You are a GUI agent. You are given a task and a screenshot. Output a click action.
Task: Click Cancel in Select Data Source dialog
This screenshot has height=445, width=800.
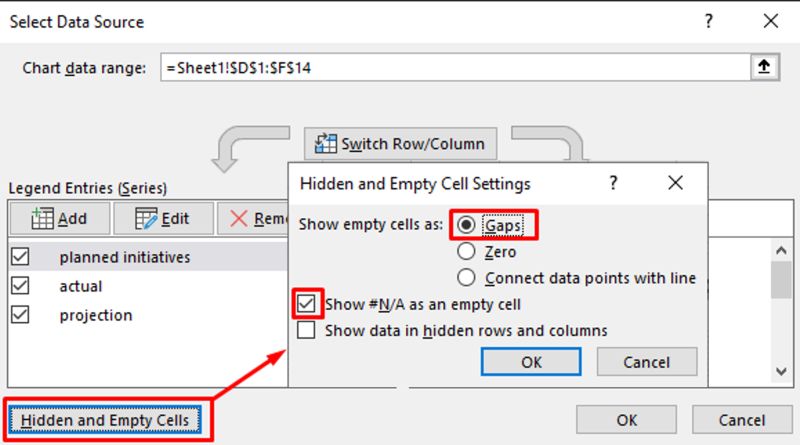coord(742,420)
